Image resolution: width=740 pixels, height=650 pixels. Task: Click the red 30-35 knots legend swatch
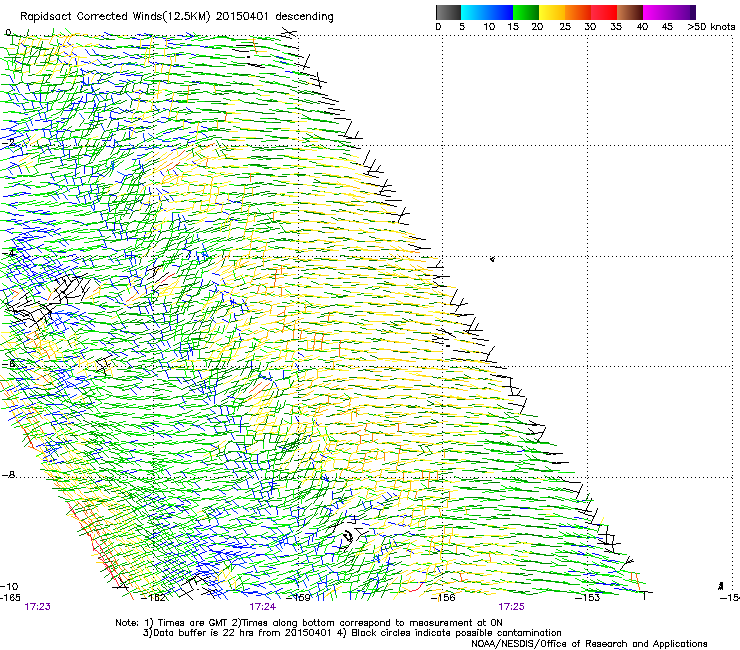click(x=604, y=12)
